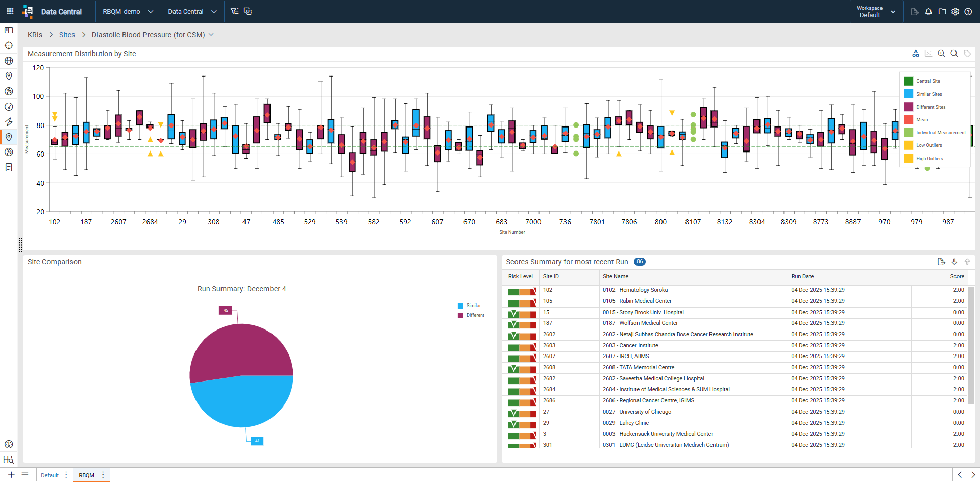Click the export document icon in header

(915, 12)
